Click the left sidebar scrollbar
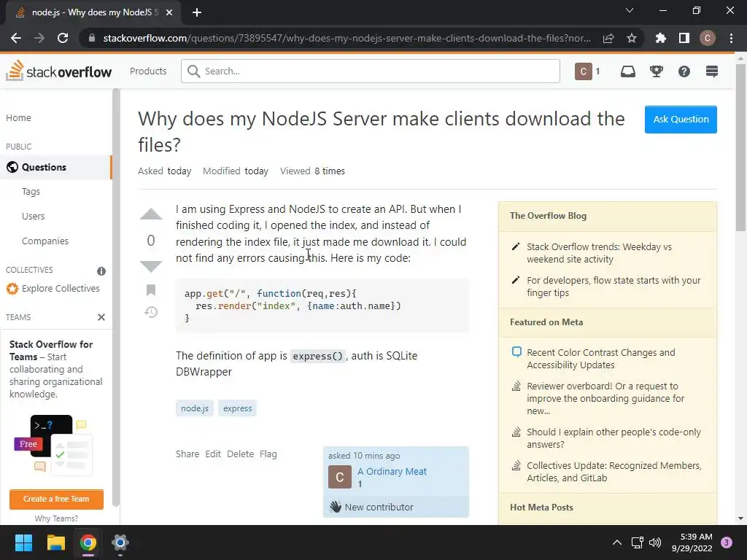This screenshot has width=747, height=560. pyautogui.click(x=116, y=297)
